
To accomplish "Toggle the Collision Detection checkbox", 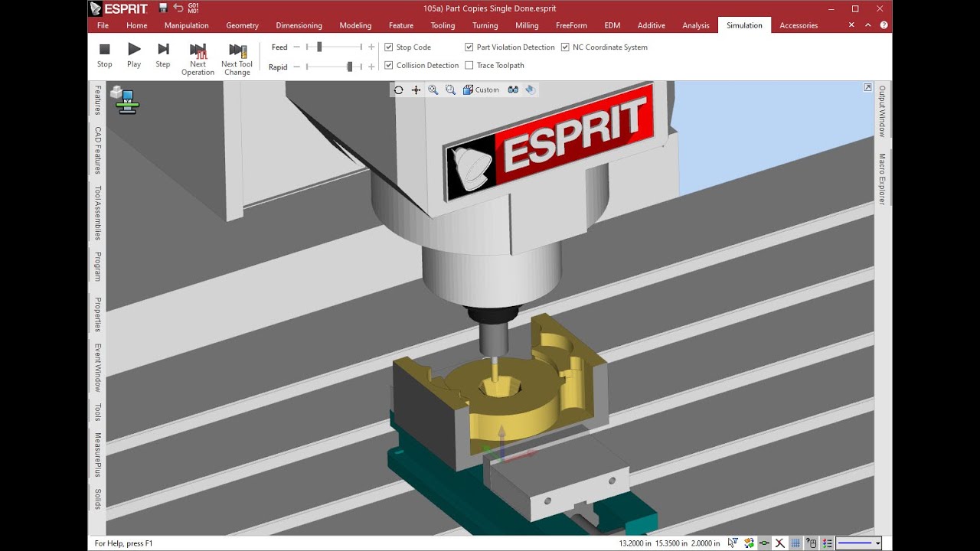I will [x=389, y=66].
